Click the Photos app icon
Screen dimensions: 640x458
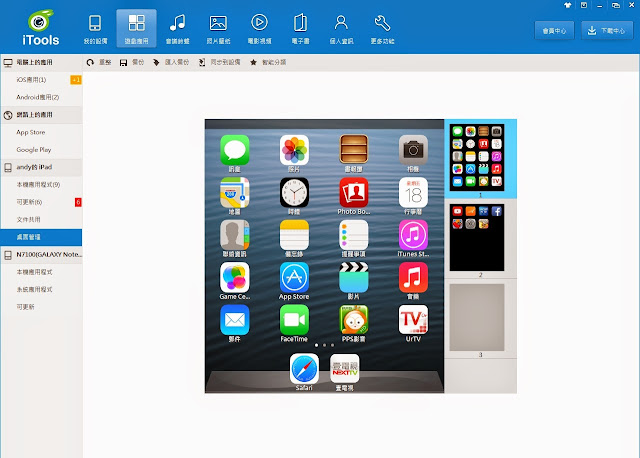tap(294, 150)
